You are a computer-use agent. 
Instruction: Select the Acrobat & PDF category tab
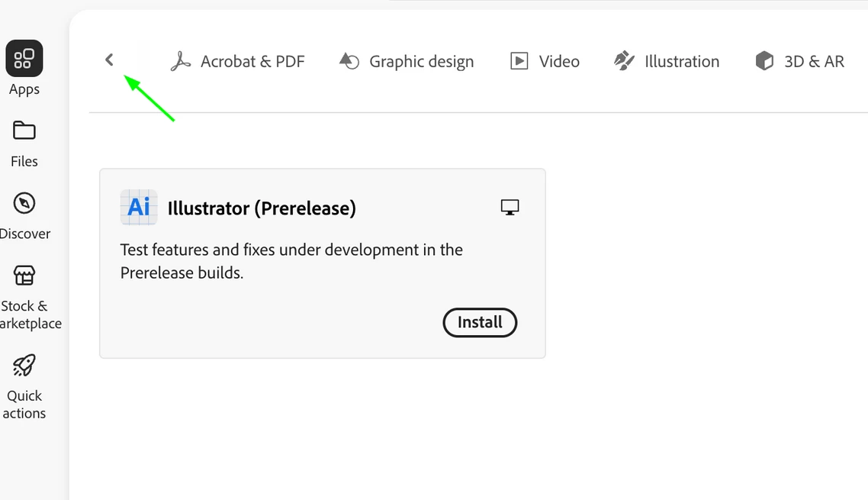(x=237, y=61)
